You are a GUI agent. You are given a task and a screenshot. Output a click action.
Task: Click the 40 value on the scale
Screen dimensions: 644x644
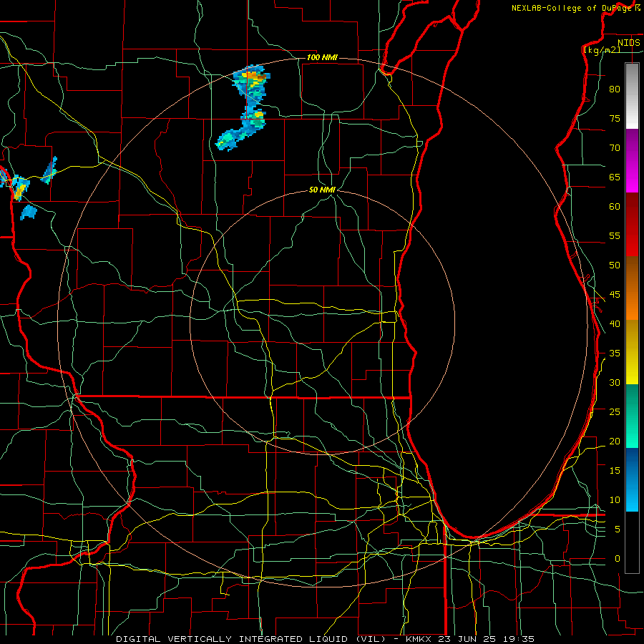(615, 323)
